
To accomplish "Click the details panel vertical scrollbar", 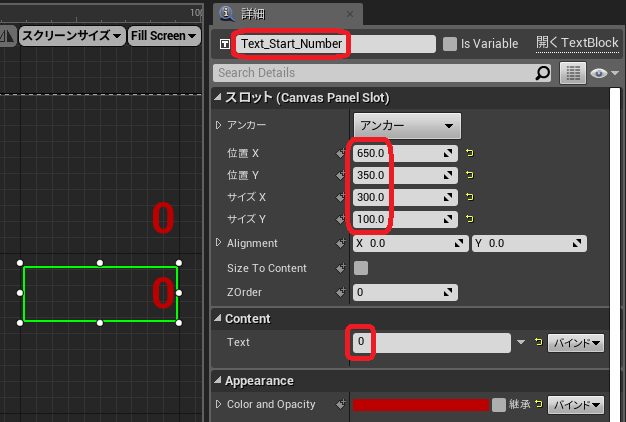I will tap(615, 256).
